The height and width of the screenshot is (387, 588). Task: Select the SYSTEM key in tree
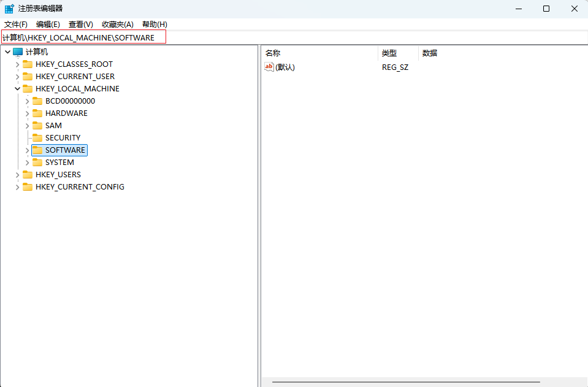tap(59, 163)
